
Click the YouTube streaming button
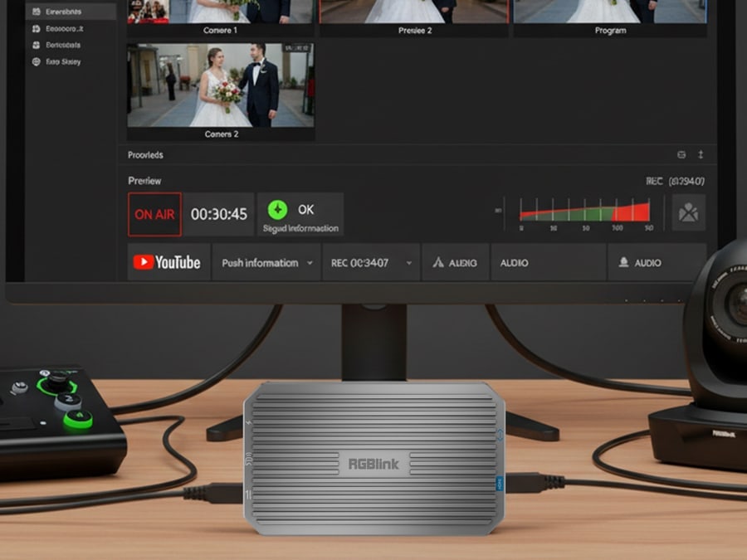(x=168, y=262)
